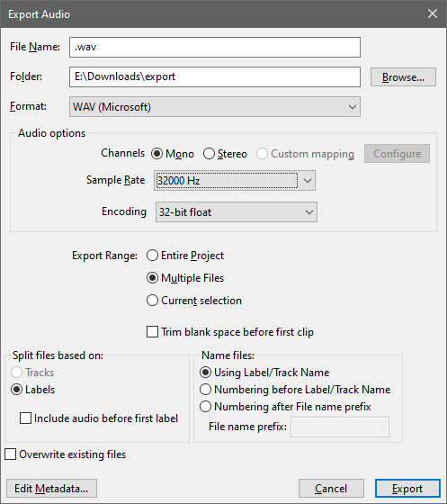Close the Export Audio dialog
Viewport: 447px width, 504px height.
coord(433,13)
